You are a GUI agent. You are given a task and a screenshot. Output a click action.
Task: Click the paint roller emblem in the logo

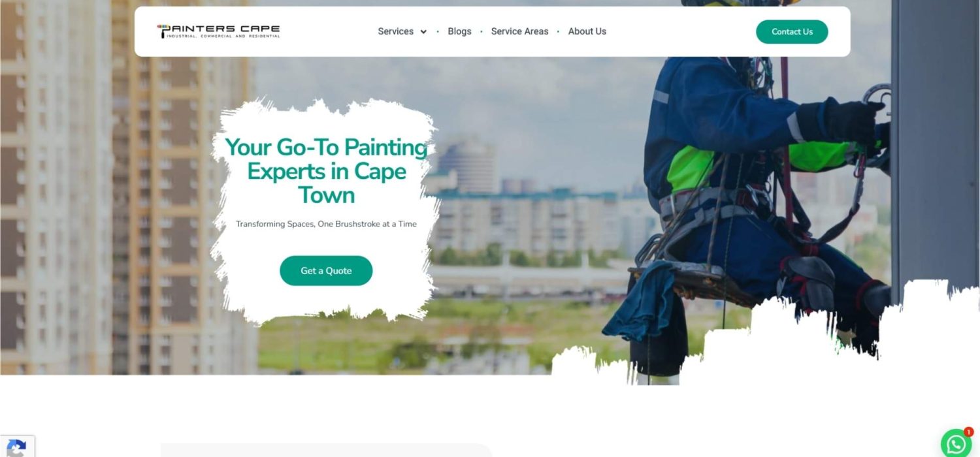click(161, 31)
